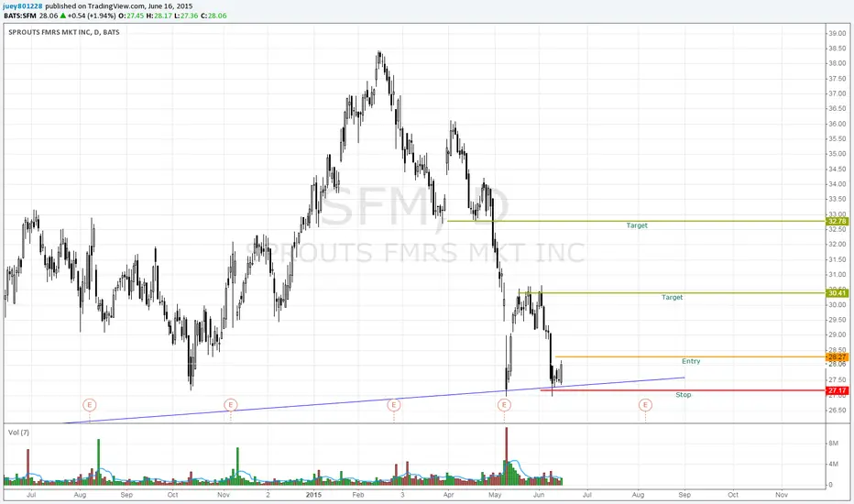
Task: Click the Target text on the 30.41 line
Action: (672, 298)
